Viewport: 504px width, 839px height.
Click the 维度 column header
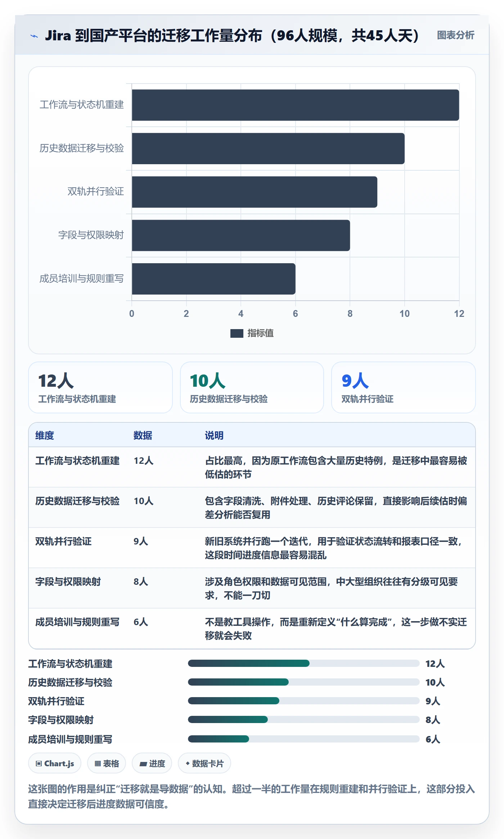(x=45, y=435)
